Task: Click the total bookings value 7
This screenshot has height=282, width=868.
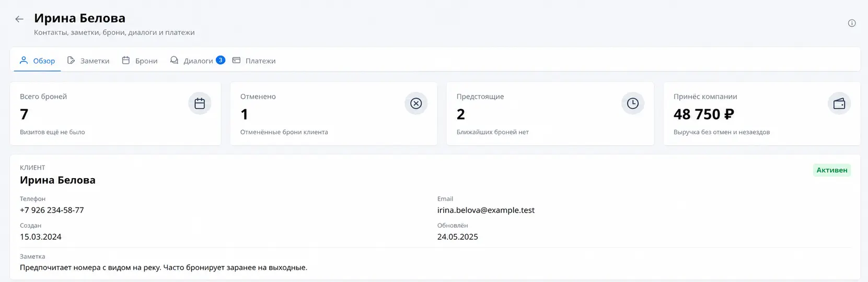Action: (x=24, y=114)
